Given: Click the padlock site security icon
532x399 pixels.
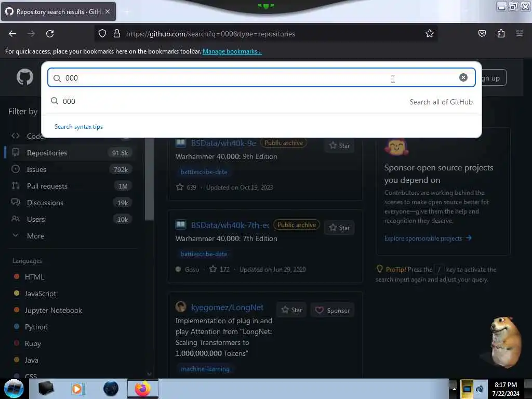Looking at the screenshot, I should [117, 34].
